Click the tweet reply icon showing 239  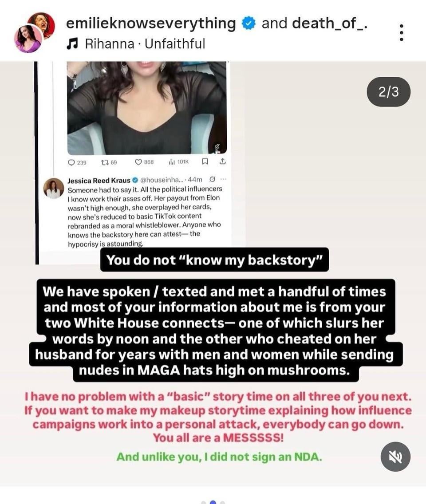pos(71,162)
